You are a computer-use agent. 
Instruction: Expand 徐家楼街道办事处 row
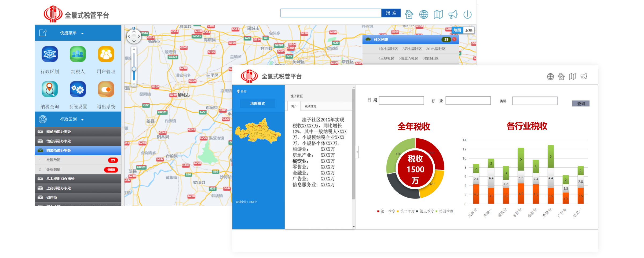point(78,179)
